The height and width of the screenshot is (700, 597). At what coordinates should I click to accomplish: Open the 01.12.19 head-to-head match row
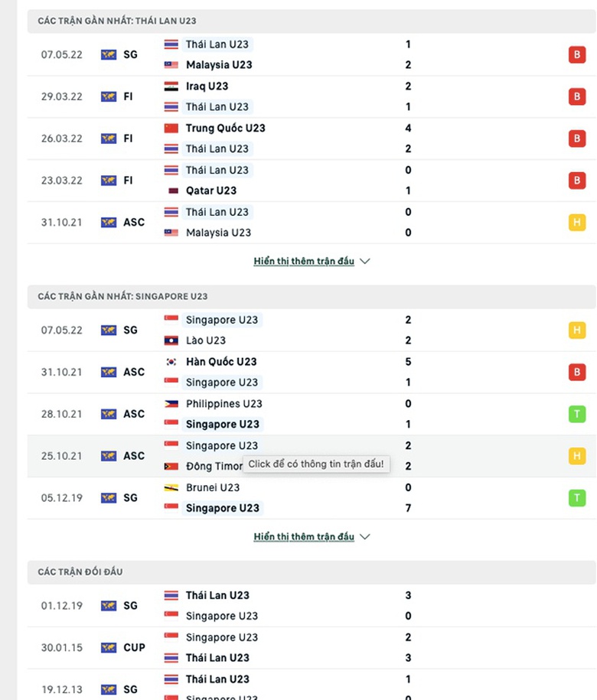(306, 605)
